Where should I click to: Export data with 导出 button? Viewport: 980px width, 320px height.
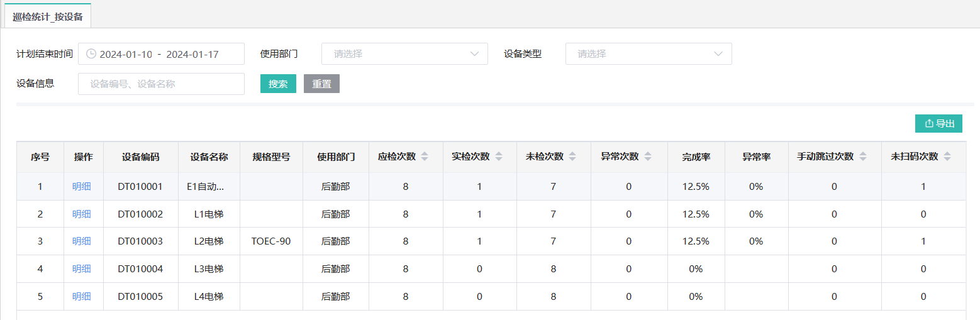coord(938,124)
